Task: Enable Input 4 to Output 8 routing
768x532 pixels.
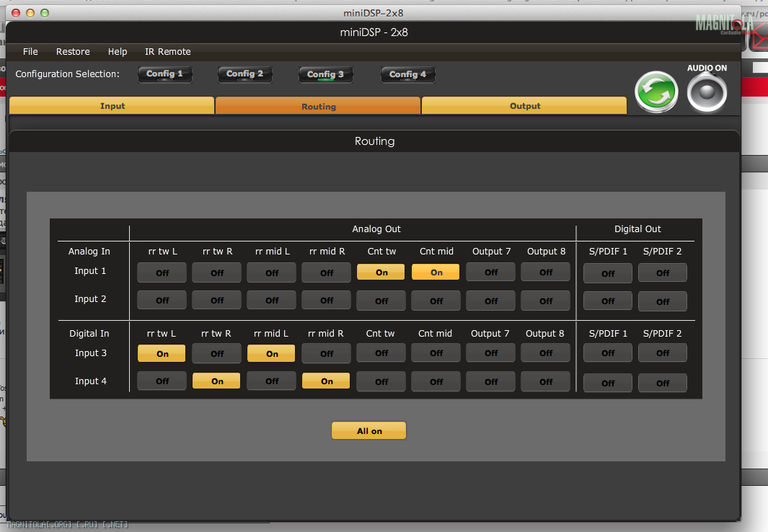Action: coord(546,382)
